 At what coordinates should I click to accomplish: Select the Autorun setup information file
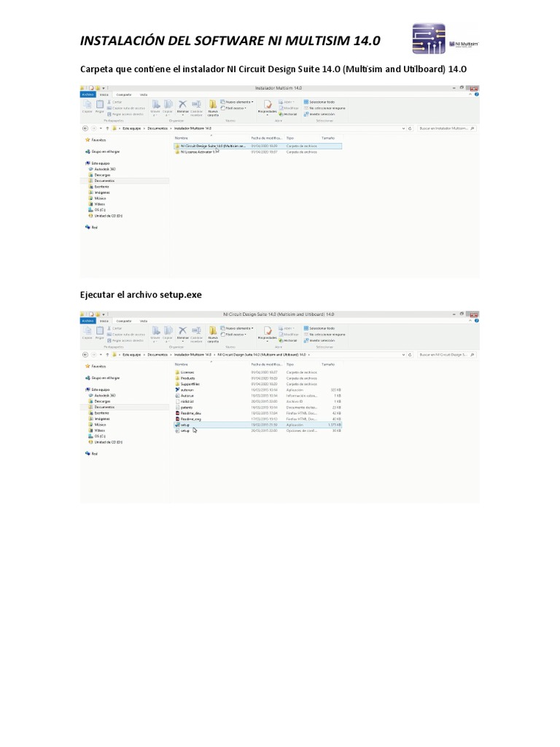click(257, 395)
